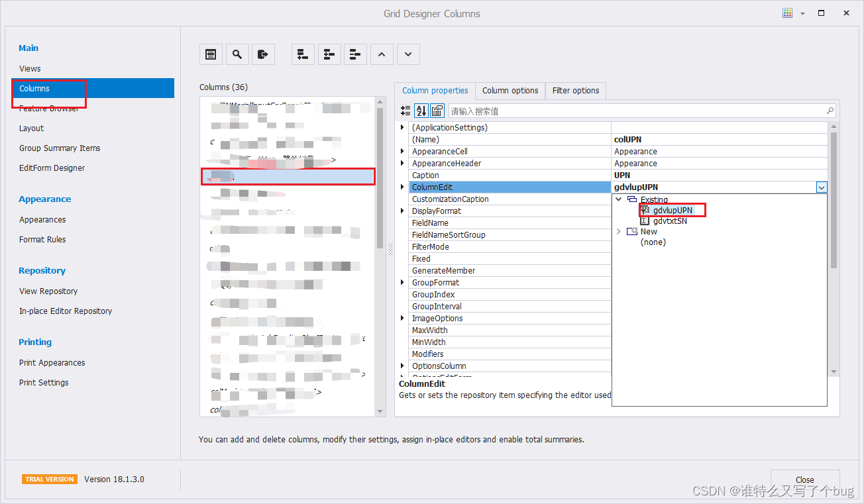This screenshot has height=504, width=864.
Task: Move selected column up with arrow button
Action: click(x=382, y=54)
